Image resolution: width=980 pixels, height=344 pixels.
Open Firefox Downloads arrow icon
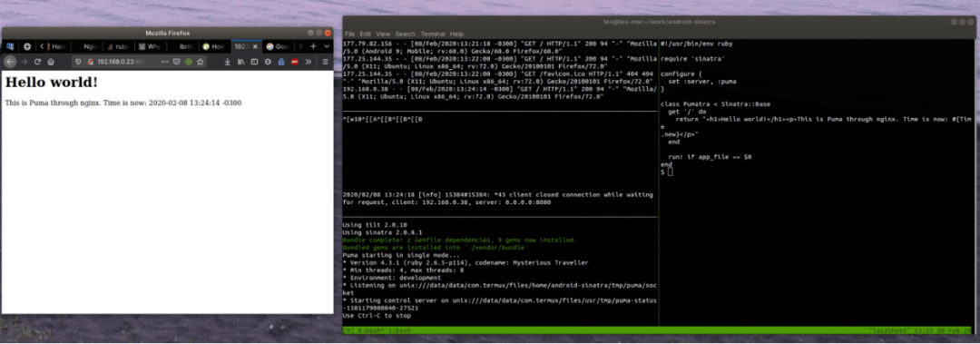pyautogui.click(x=228, y=62)
